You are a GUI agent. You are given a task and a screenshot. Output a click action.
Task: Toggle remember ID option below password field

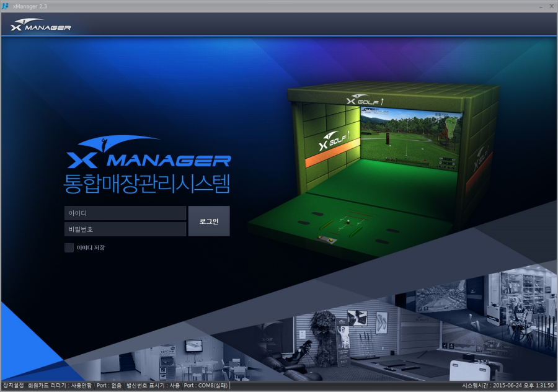coord(69,247)
